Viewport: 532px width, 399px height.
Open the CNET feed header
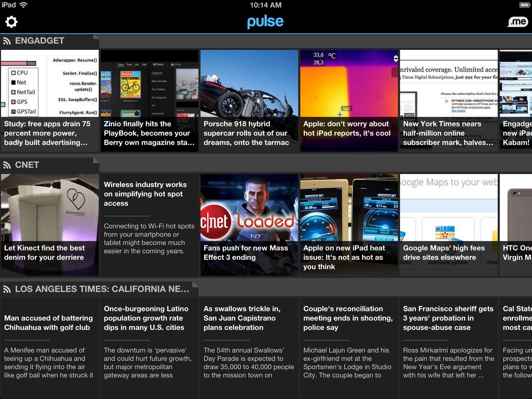(49, 165)
